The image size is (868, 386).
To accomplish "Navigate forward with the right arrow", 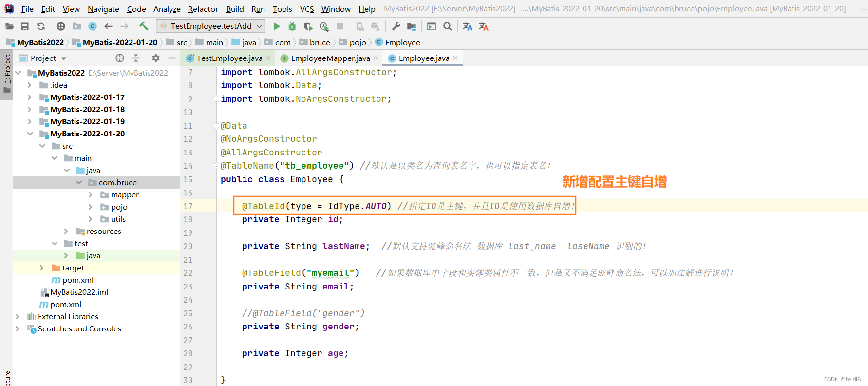I will pos(124,26).
